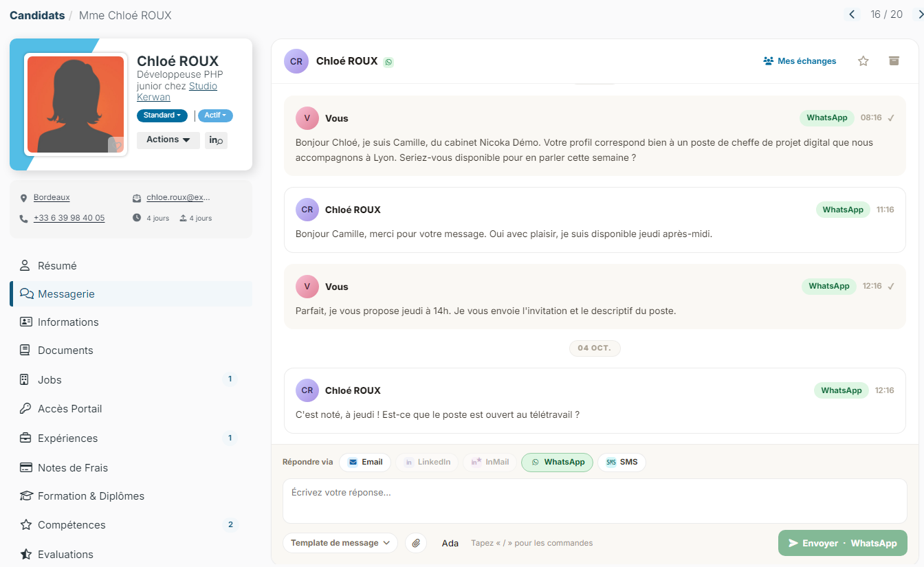Click the Ada assistant button
The width and height of the screenshot is (924, 567).
coord(450,543)
